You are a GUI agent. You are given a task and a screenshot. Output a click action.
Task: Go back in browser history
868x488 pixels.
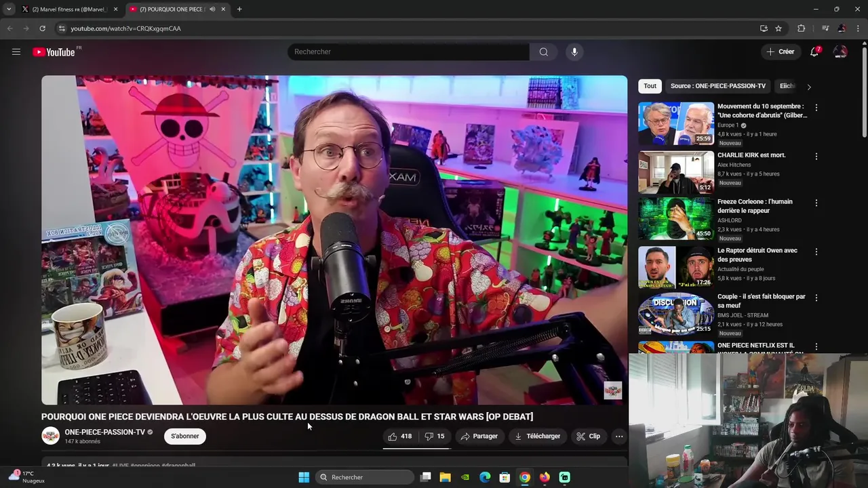9,28
